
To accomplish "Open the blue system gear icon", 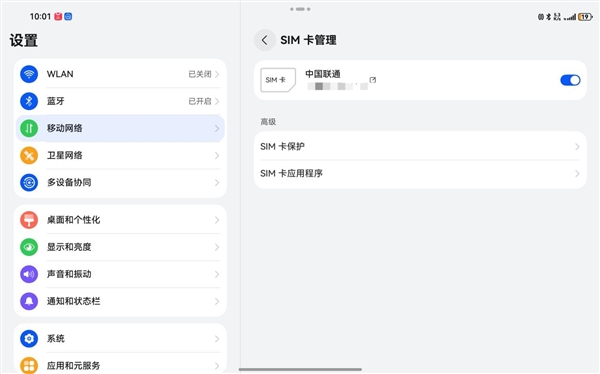I will (29, 339).
